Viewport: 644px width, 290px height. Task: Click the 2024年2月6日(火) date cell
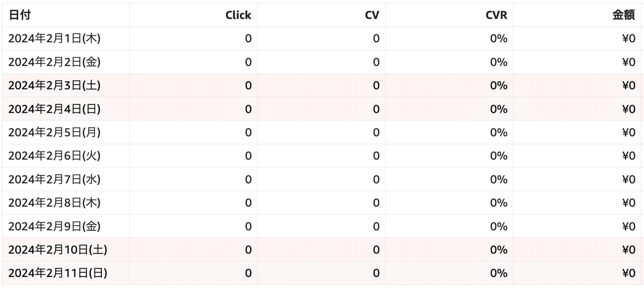point(54,156)
